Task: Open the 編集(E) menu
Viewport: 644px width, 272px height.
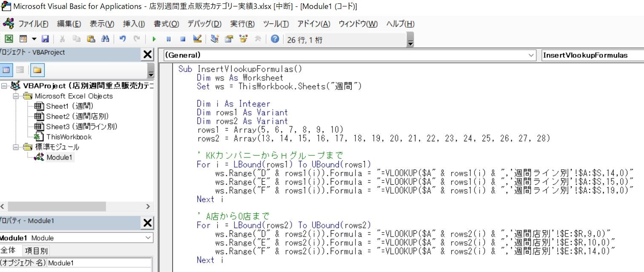Action: (x=69, y=24)
